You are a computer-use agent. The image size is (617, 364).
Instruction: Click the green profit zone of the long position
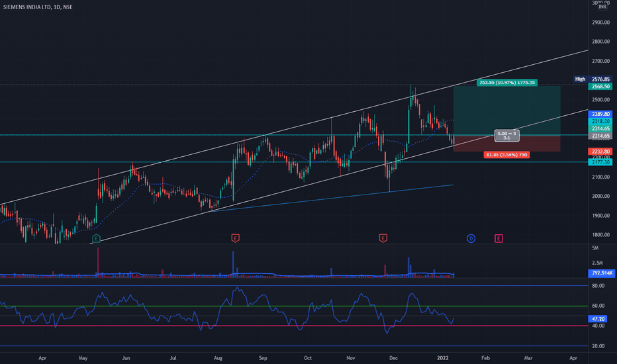pyautogui.click(x=507, y=110)
